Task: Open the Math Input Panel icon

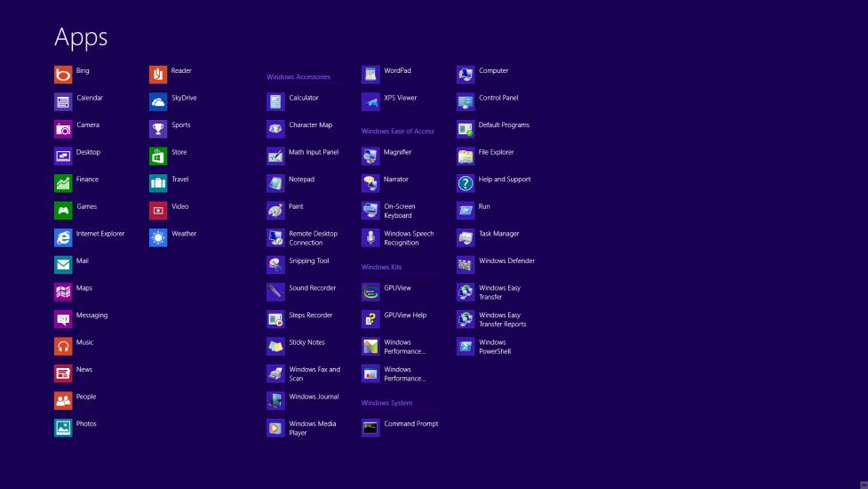Action: pyautogui.click(x=275, y=156)
